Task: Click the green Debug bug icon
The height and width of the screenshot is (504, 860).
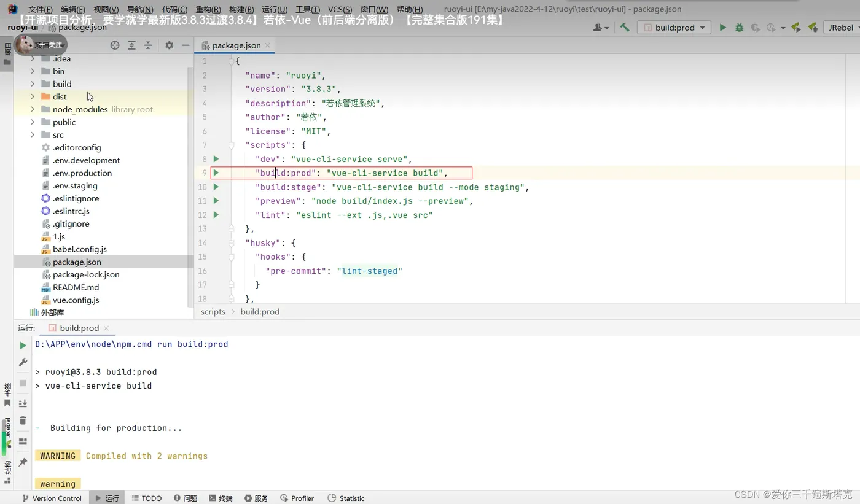Action: click(x=739, y=28)
